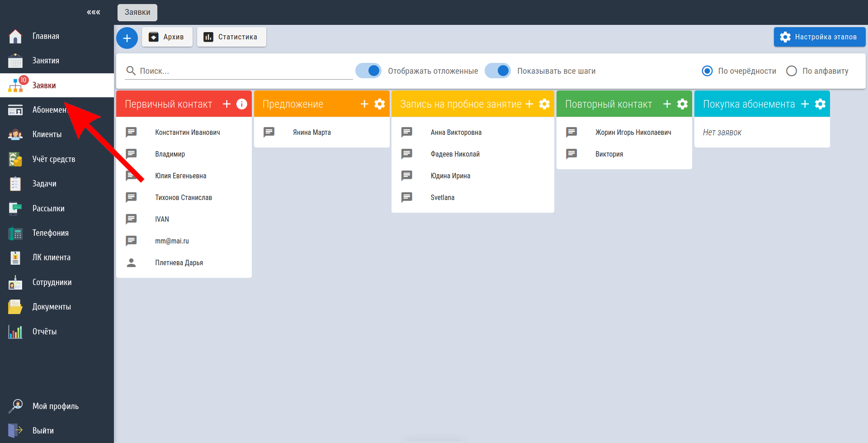Screen dimensions: 868x443
Task: Add request to Первичный контакт column
Action: coord(226,104)
